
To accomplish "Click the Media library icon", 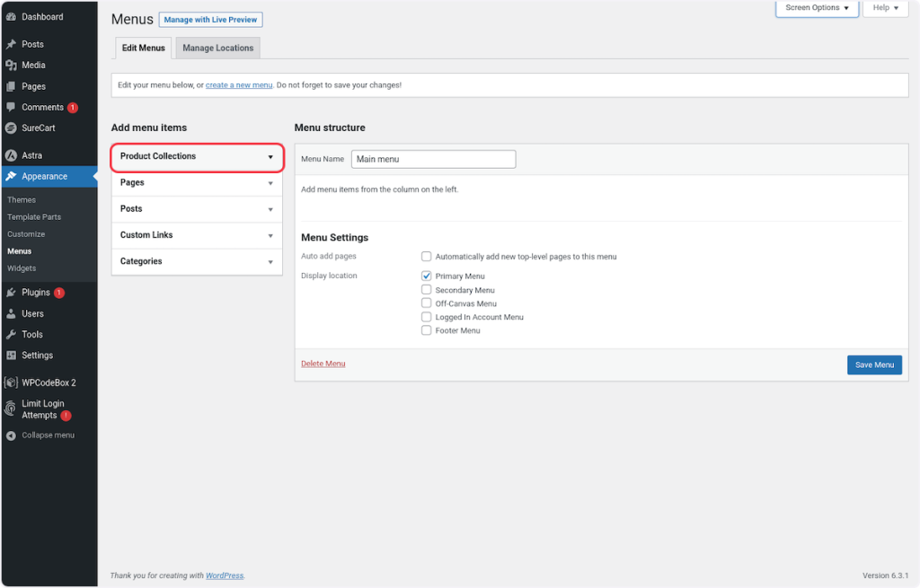I will click(x=11, y=66).
